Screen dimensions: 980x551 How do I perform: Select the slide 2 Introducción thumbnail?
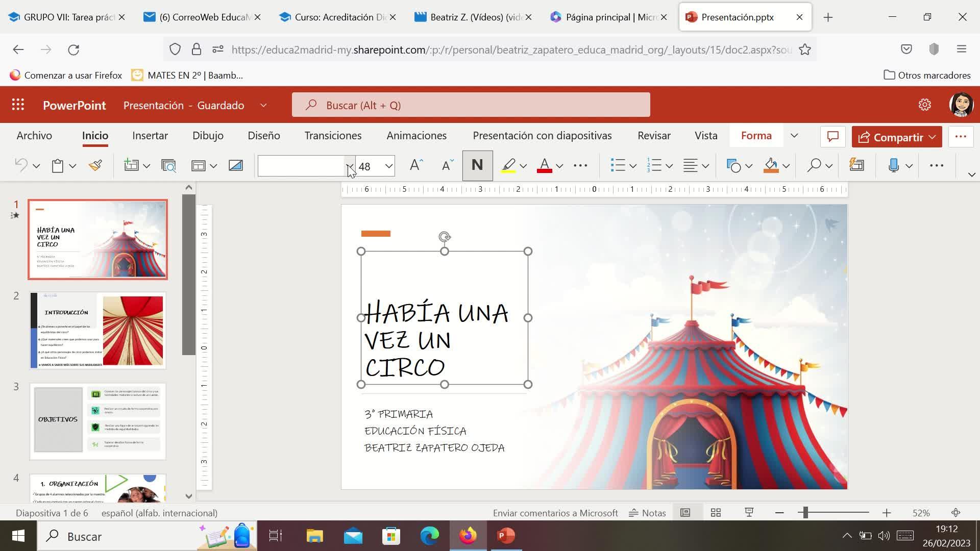pyautogui.click(x=97, y=331)
